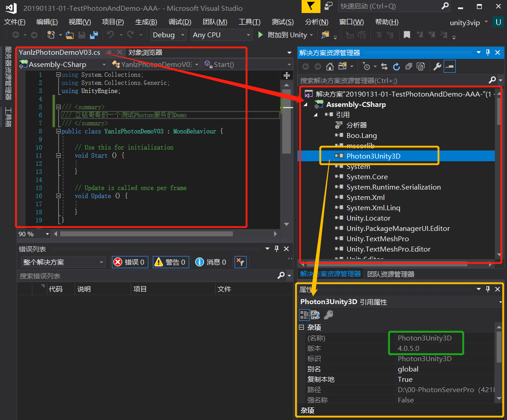Click the search icon in the error list
The height and width of the screenshot is (420, 507).
(x=281, y=275)
